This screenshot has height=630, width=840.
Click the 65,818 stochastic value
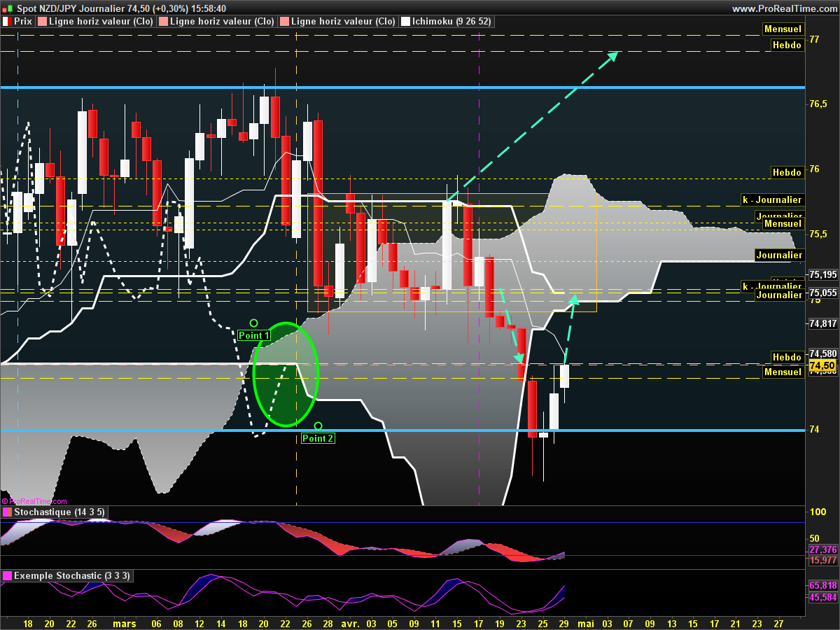point(823,585)
